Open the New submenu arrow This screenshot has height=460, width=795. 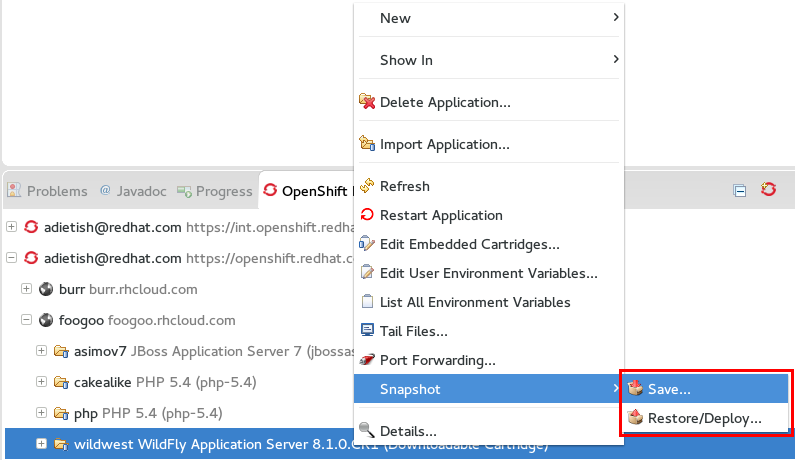tap(616, 17)
